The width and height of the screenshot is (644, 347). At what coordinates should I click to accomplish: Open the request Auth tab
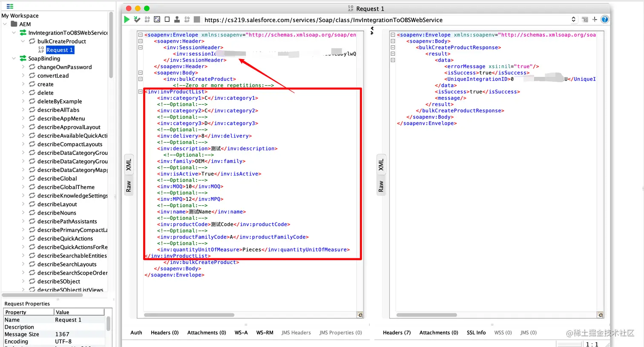[136, 333]
